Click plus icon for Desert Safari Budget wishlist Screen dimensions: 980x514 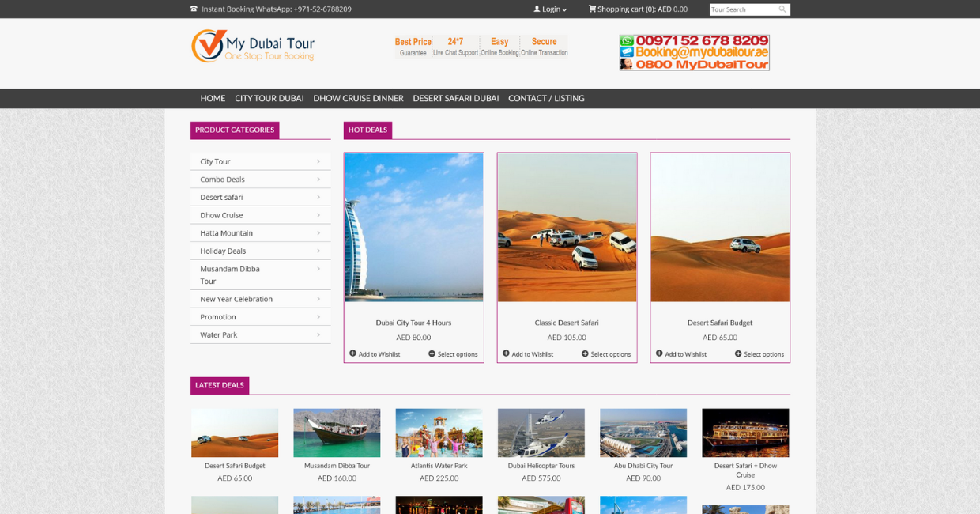(659, 353)
